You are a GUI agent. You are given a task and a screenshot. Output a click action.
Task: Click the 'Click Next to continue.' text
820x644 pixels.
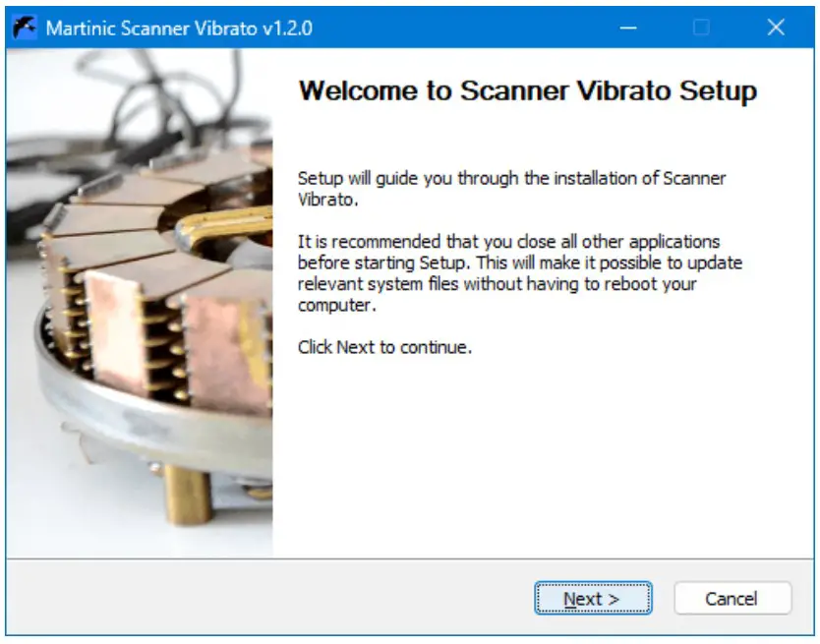click(x=384, y=347)
